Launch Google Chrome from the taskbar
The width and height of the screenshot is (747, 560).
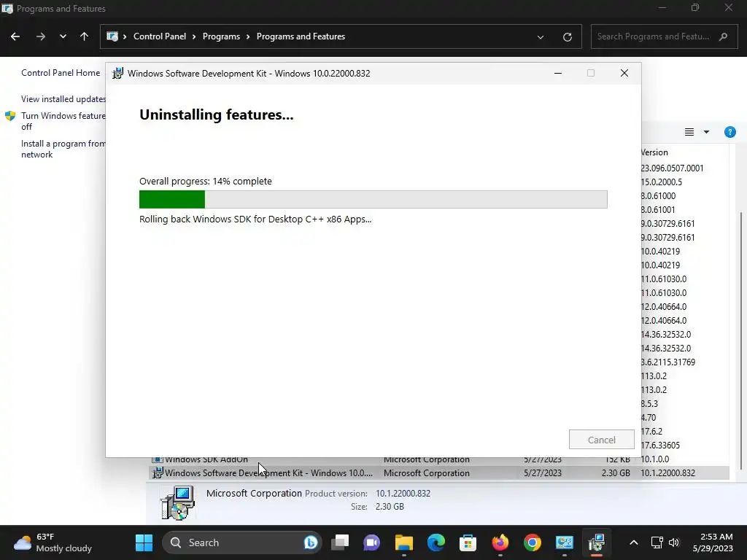(532, 542)
